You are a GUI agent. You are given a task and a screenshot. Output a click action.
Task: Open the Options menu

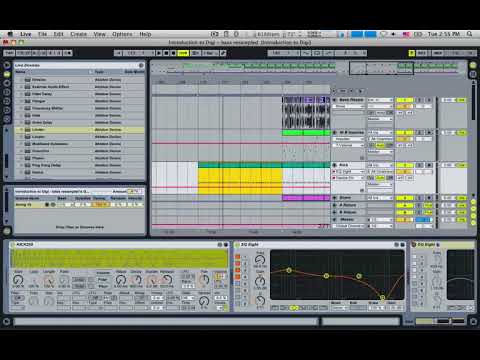[122, 34]
